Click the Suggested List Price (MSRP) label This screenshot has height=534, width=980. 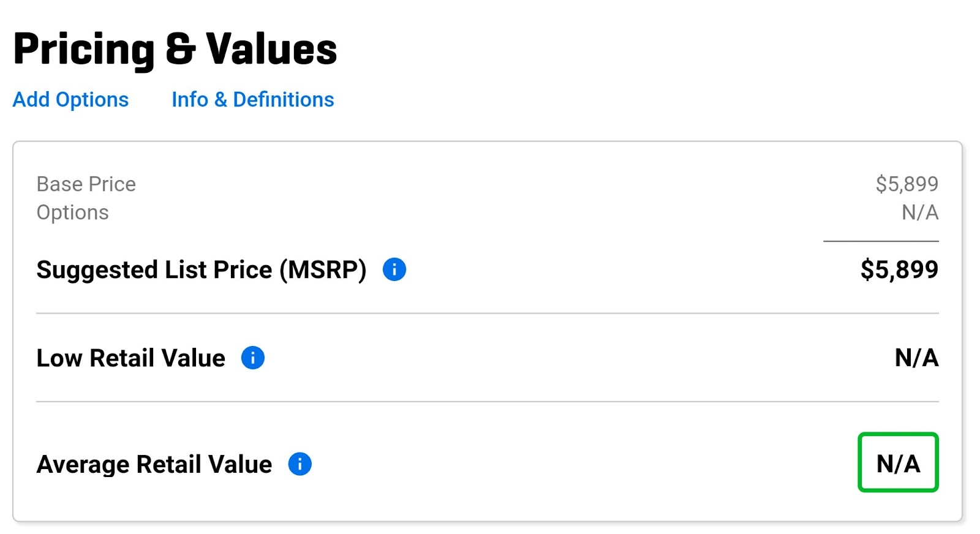[202, 269]
